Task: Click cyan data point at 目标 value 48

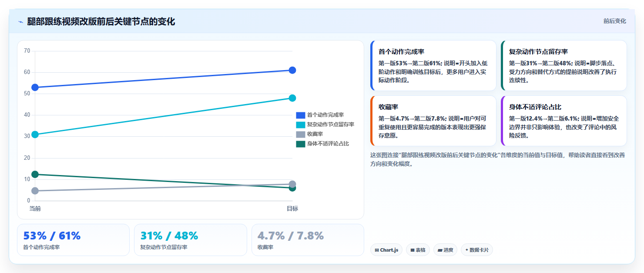Action: (x=292, y=98)
